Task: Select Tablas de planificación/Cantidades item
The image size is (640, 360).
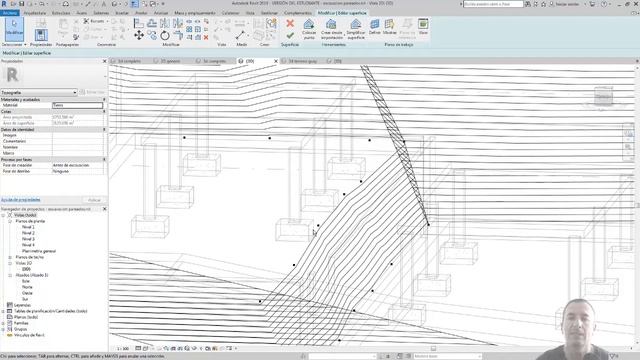Action: (51, 311)
